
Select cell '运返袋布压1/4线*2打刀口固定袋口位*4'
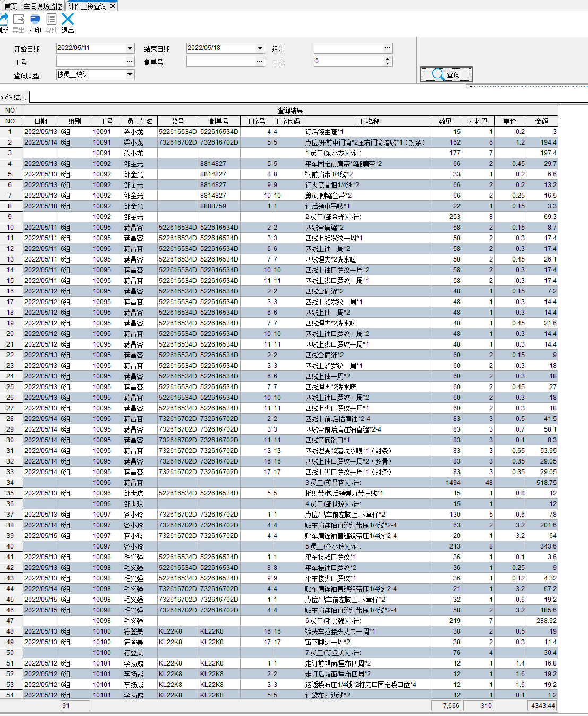(367, 685)
